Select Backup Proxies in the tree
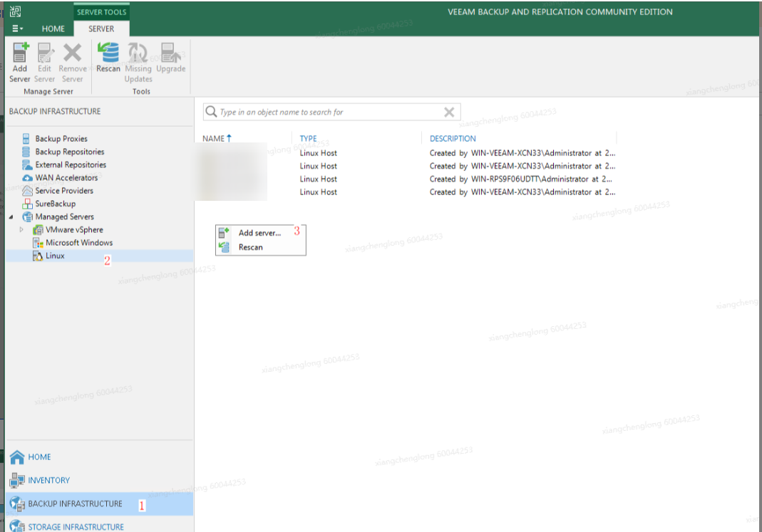The image size is (762, 532). (61, 139)
